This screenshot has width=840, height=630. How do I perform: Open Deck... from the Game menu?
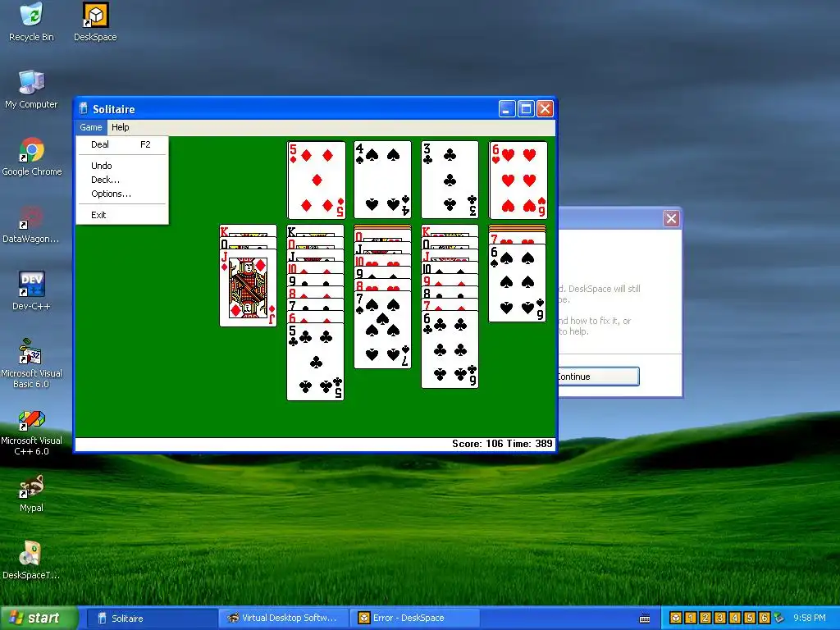(x=122, y=180)
